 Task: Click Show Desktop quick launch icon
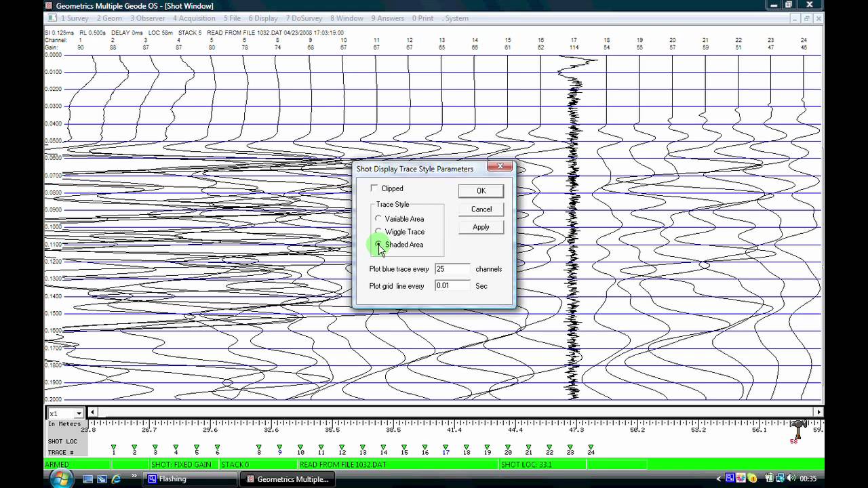[88, 479]
